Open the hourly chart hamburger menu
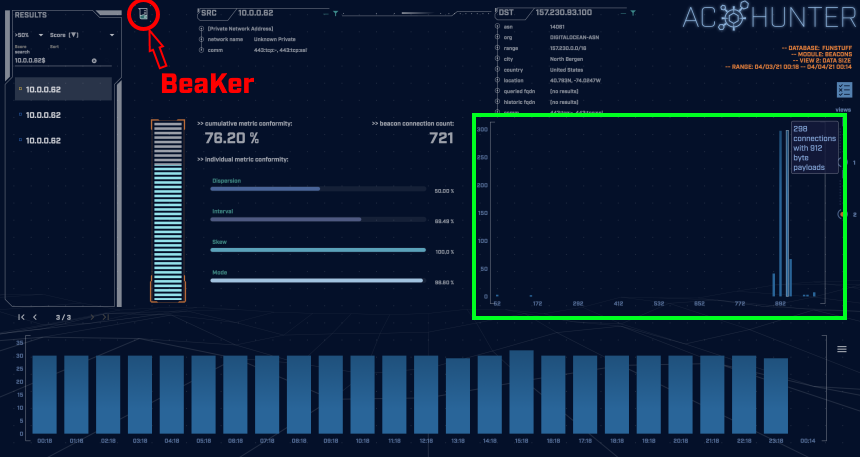 (842, 349)
